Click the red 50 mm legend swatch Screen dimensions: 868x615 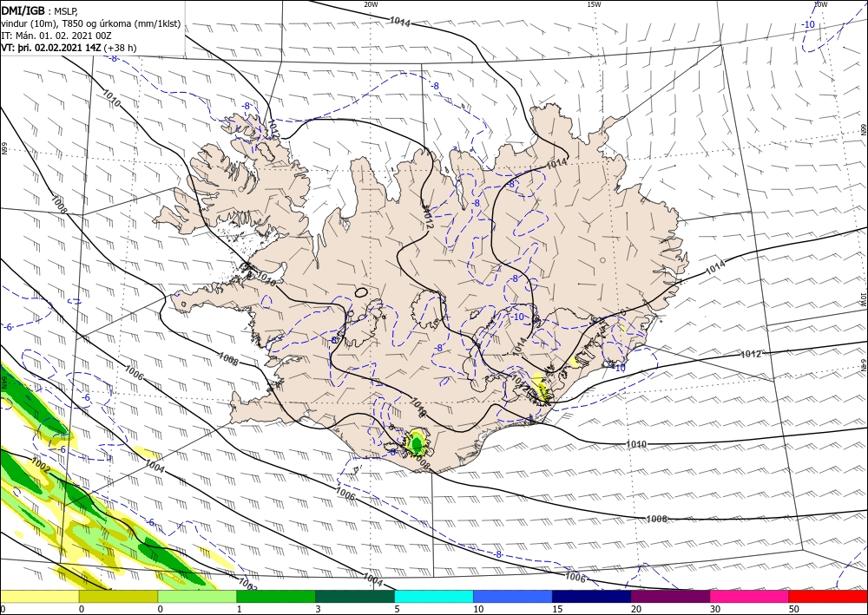point(828,597)
